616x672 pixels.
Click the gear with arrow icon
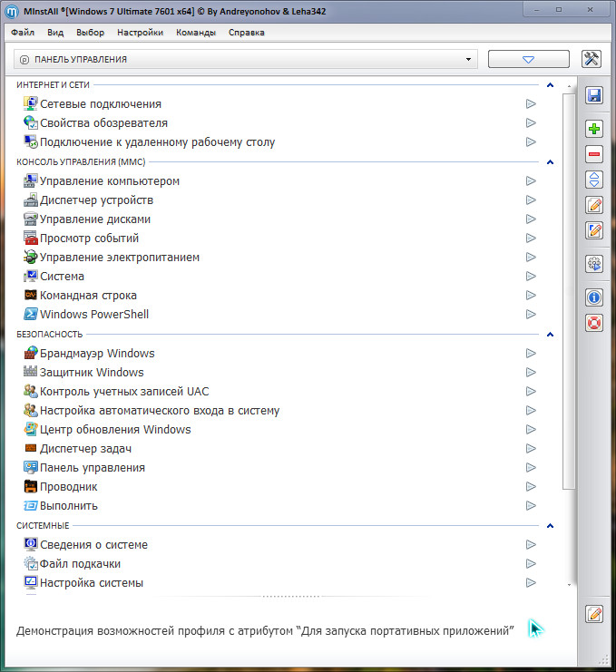pos(594,264)
